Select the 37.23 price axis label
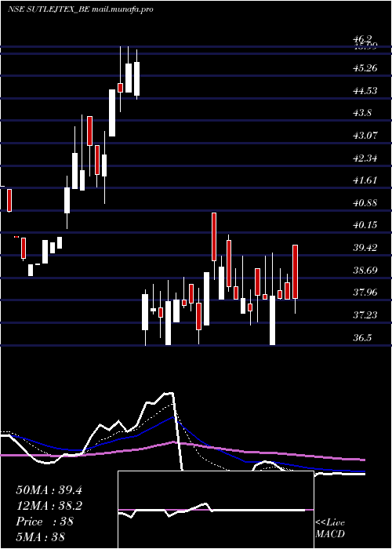This screenshot has width=392, height=549. click(365, 315)
